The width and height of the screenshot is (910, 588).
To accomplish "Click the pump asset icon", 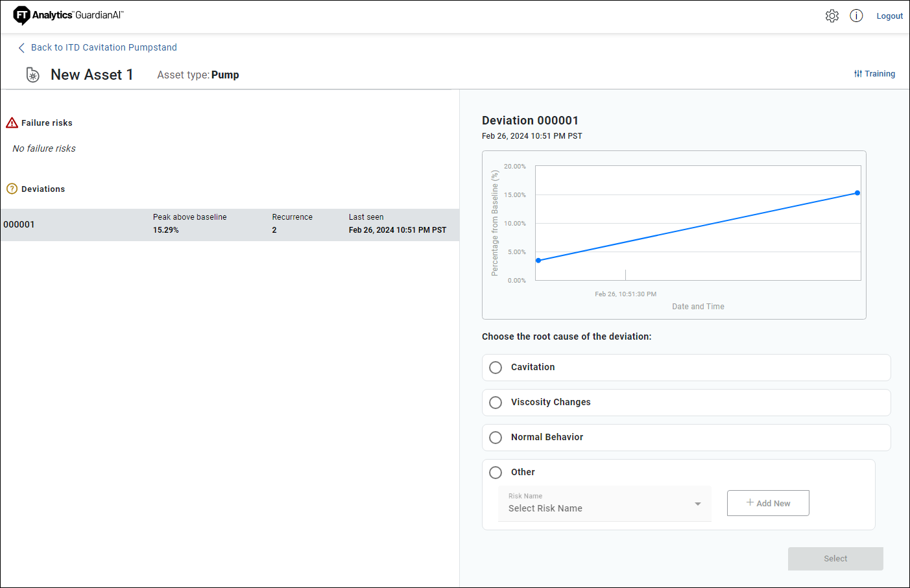I will pyautogui.click(x=32, y=75).
